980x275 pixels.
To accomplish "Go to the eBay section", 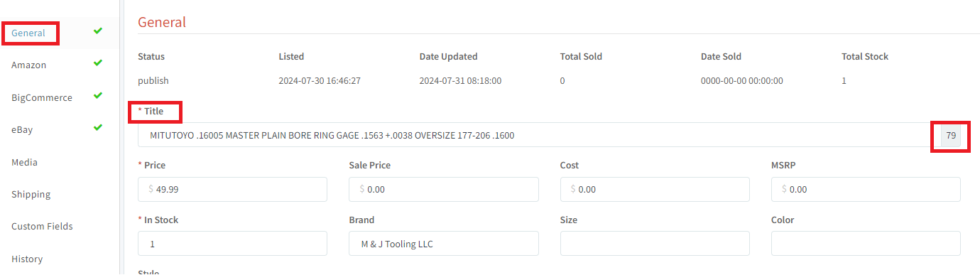I will tap(22, 130).
